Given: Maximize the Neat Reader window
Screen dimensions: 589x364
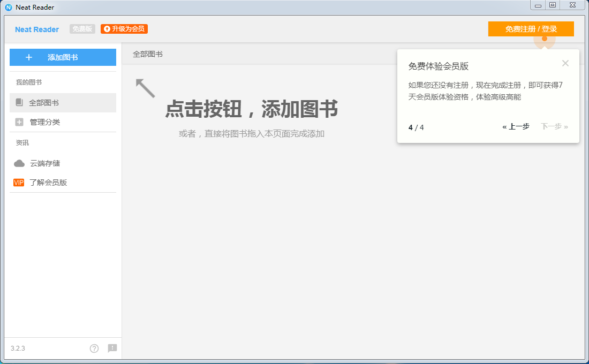Looking at the screenshot, I should point(553,5).
